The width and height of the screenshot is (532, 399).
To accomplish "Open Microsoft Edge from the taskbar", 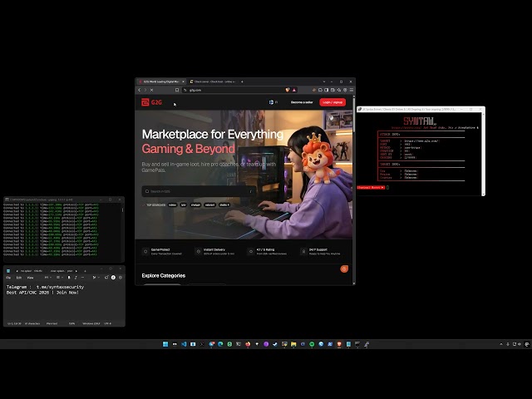I will point(220,344).
